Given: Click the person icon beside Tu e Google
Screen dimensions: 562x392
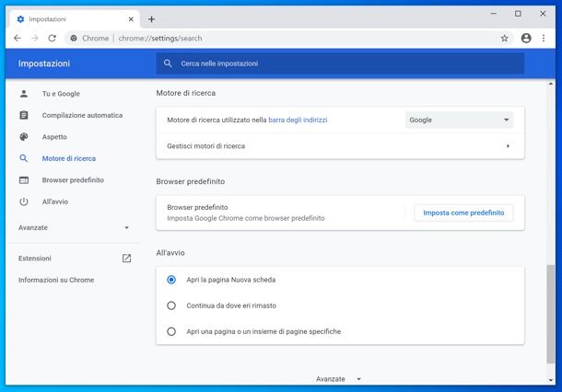Looking at the screenshot, I should point(24,94).
